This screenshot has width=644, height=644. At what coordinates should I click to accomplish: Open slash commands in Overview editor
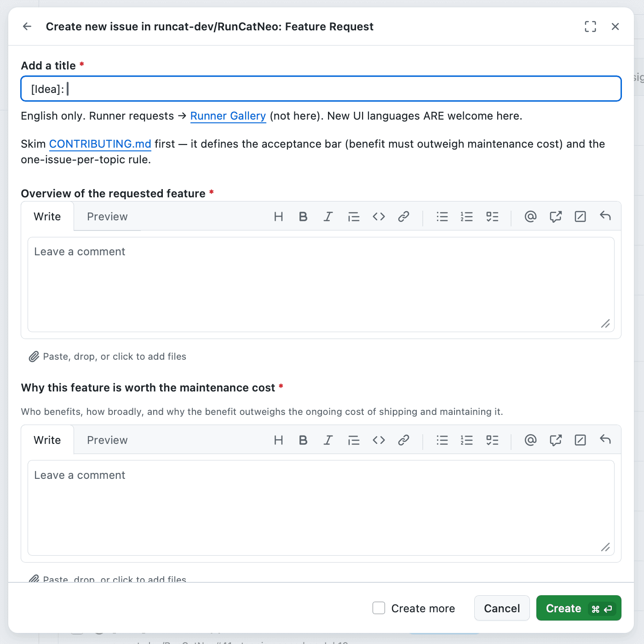tap(581, 216)
